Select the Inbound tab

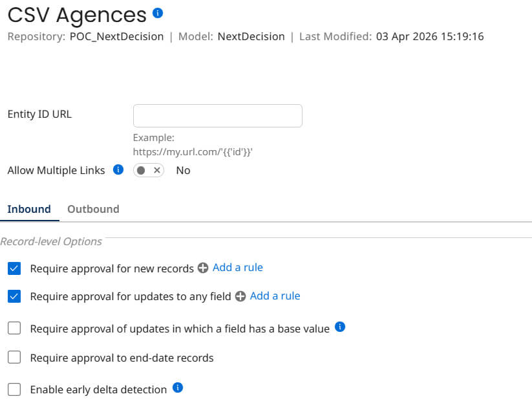tap(30, 209)
